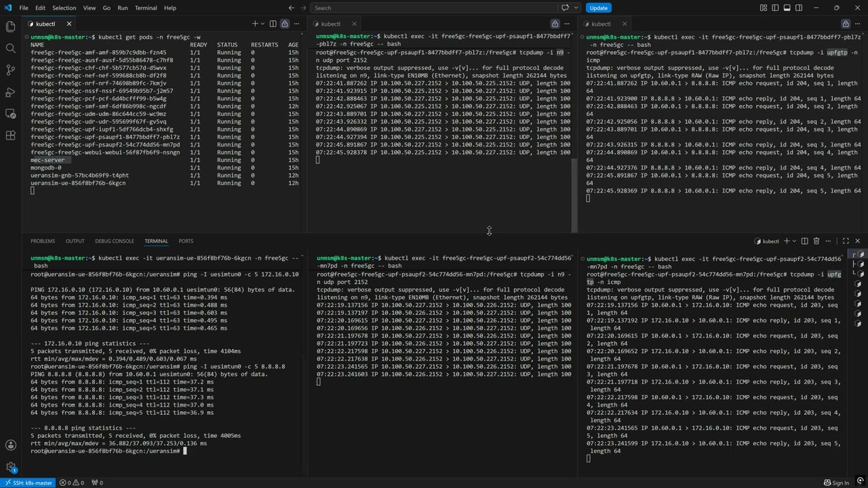Switch to the DEBUG CONSOLE panel tab

pos(115,241)
